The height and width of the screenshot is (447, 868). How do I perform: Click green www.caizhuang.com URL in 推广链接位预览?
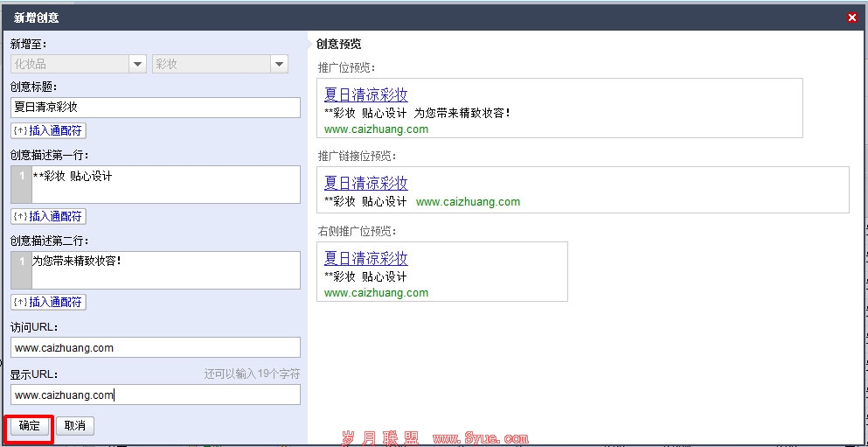point(468,201)
